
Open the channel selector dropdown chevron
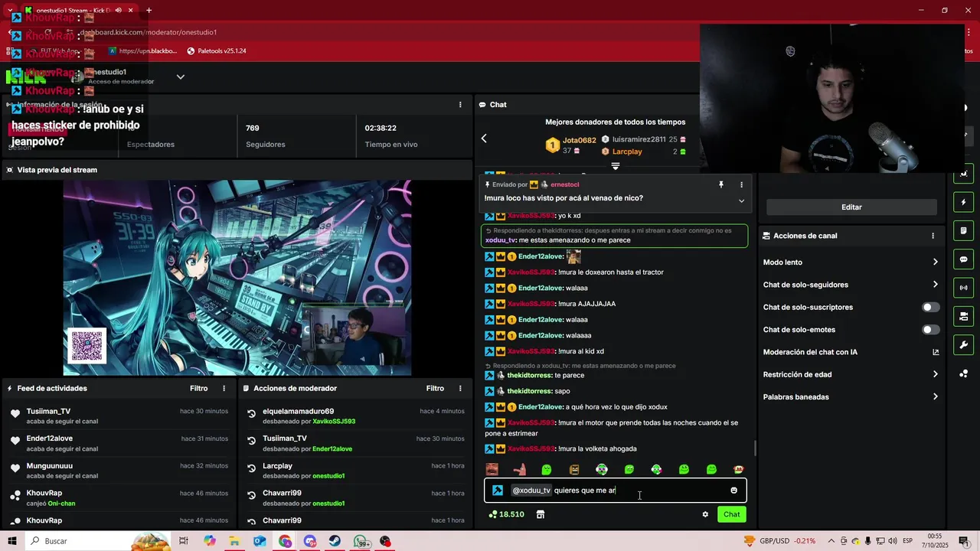[x=181, y=77]
